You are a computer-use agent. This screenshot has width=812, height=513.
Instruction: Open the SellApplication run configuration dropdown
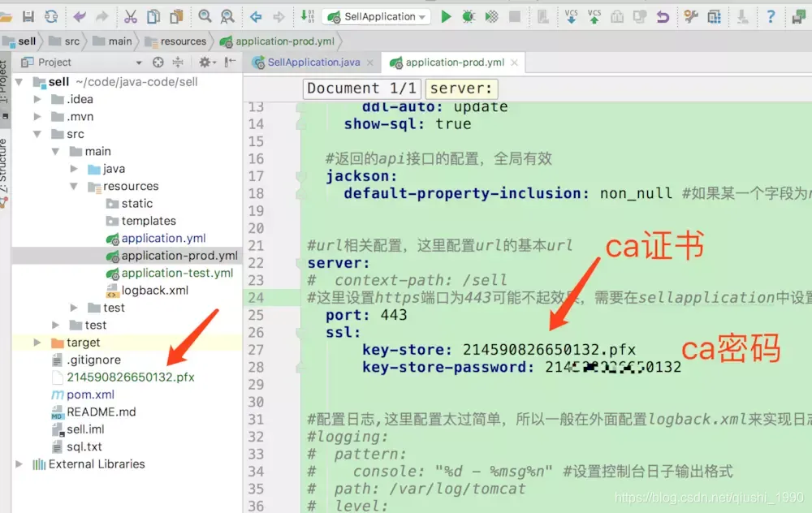pyautogui.click(x=377, y=16)
